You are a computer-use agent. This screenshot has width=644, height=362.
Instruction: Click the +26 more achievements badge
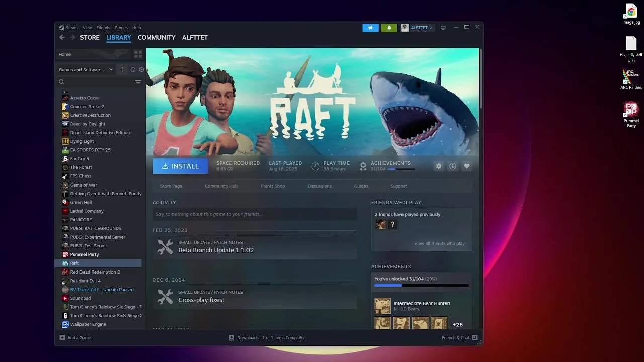pyautogui.click(x=457, y=325)
